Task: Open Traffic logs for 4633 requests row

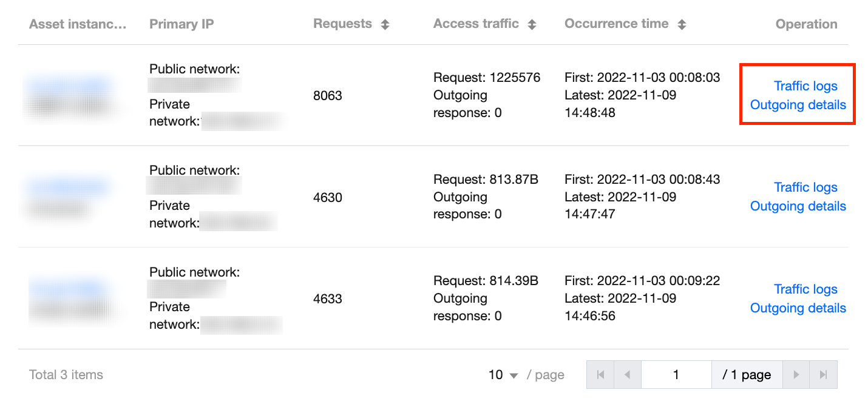Action: 805,289
